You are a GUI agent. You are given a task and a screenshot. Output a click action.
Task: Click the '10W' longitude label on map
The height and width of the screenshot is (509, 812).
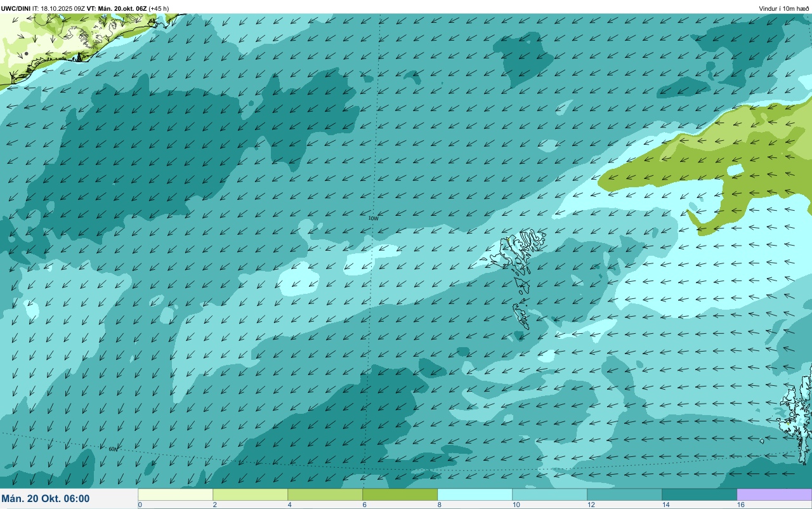click(x=374, y=218)
